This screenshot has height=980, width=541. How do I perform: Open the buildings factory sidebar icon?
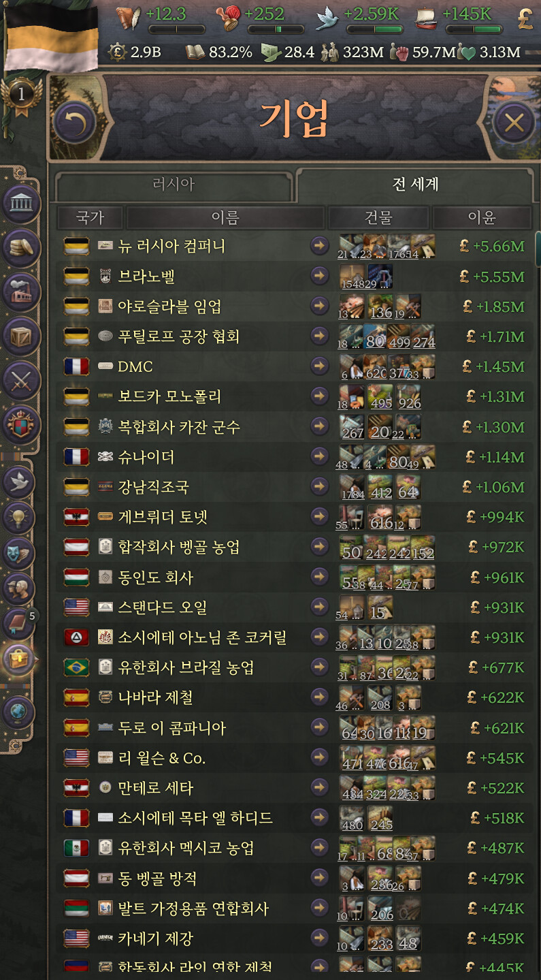point(22,291)
